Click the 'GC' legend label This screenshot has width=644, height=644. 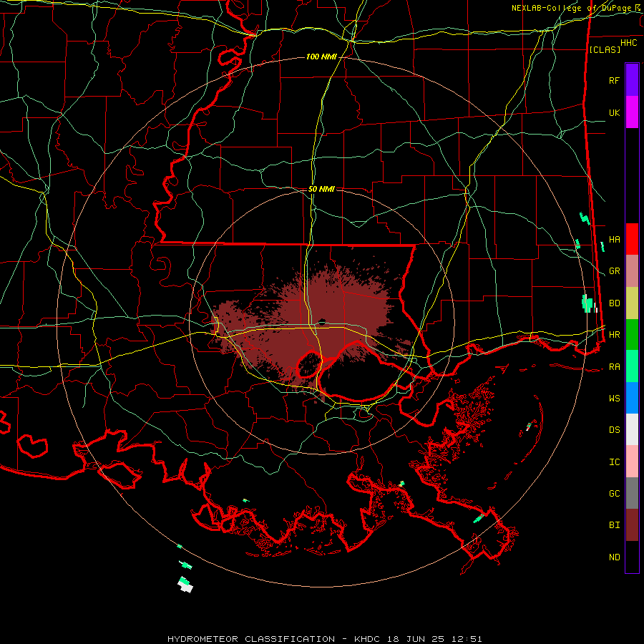(614, 494)
